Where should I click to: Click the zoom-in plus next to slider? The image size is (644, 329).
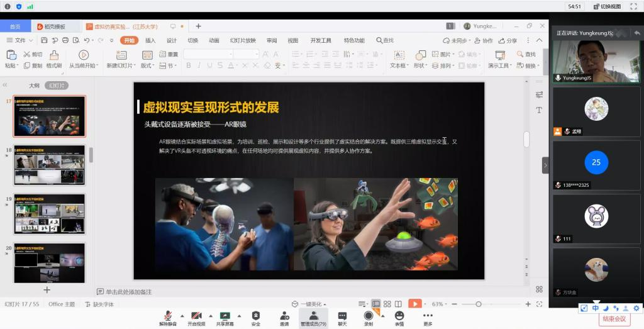point(528,304)
